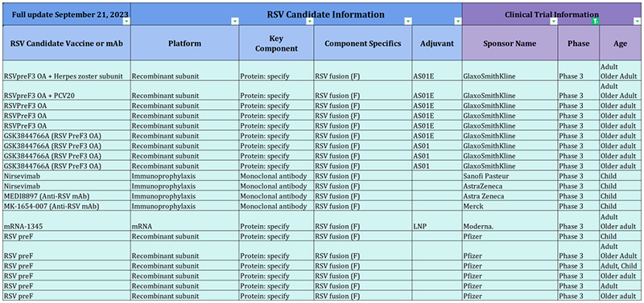Select the Merck sponsor cell
The image size is (644, 303).
[510, 207]
